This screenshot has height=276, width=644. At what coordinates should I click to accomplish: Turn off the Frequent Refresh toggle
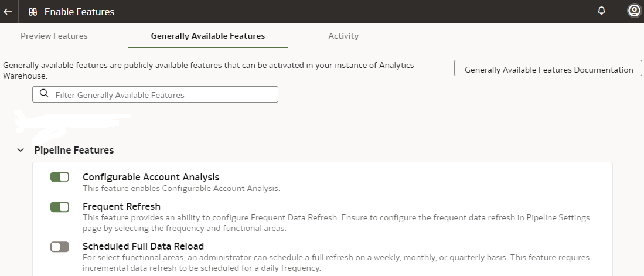pyautogui.click(x=60, y=206)
